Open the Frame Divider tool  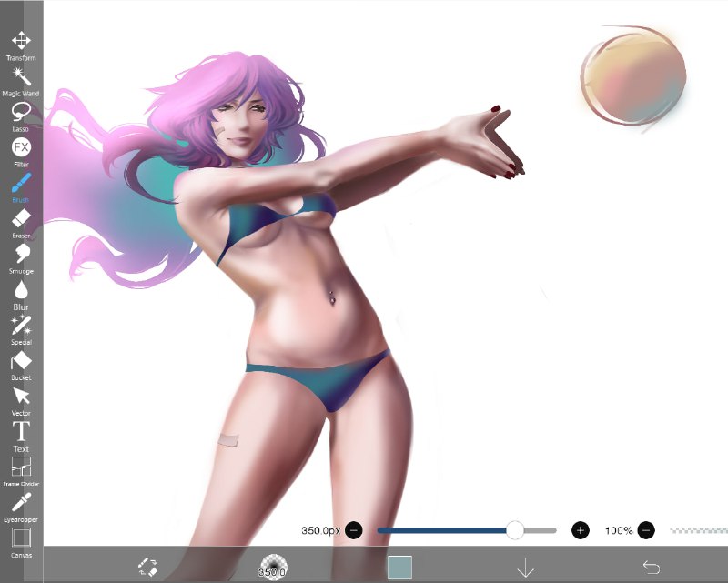coord(21,472)
